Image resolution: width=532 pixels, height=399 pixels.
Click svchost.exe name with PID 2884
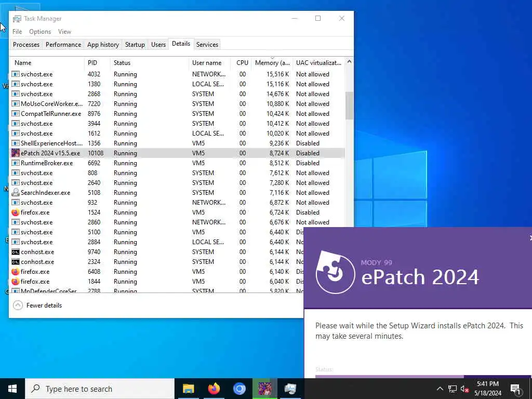pos(37,242)
